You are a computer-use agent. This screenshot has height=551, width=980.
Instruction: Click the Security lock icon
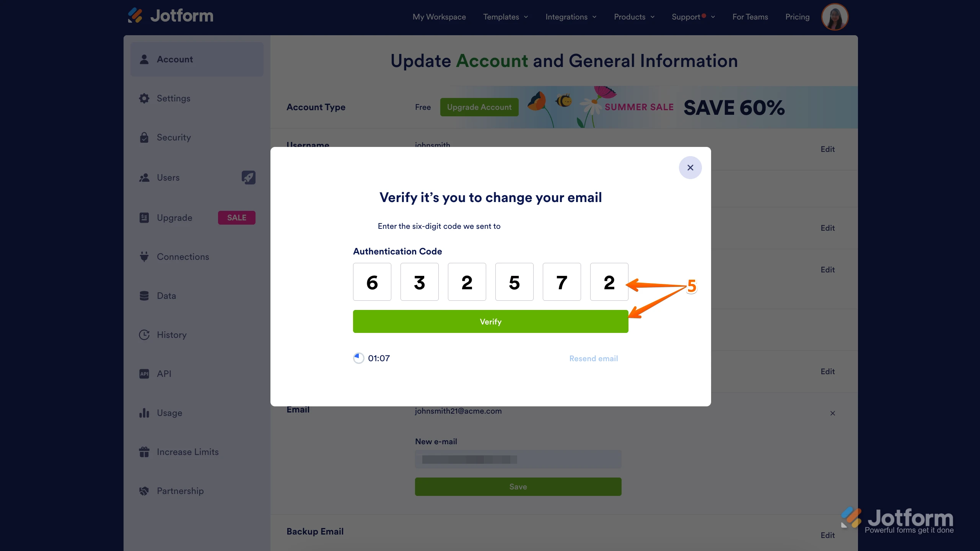[x=144, y=137]
